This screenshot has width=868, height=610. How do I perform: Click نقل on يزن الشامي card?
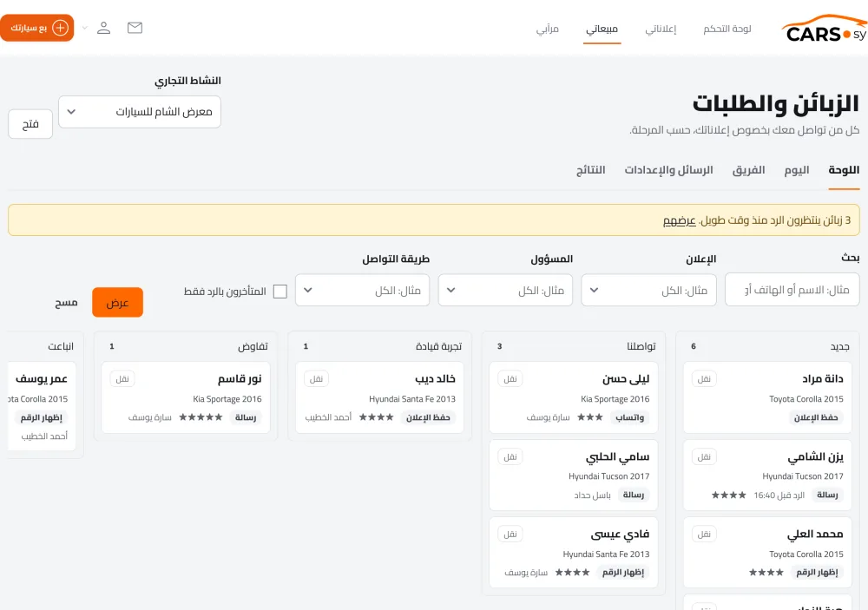[x=704, y=456]
